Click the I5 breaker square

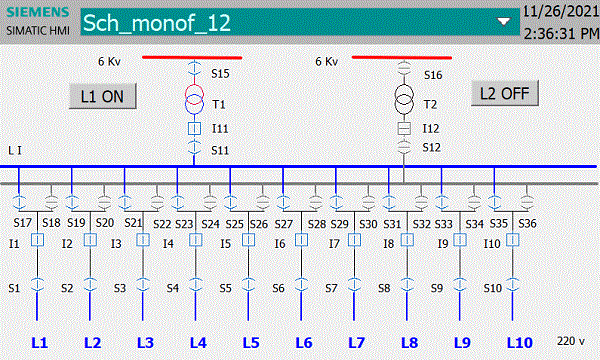coord(248,240)
